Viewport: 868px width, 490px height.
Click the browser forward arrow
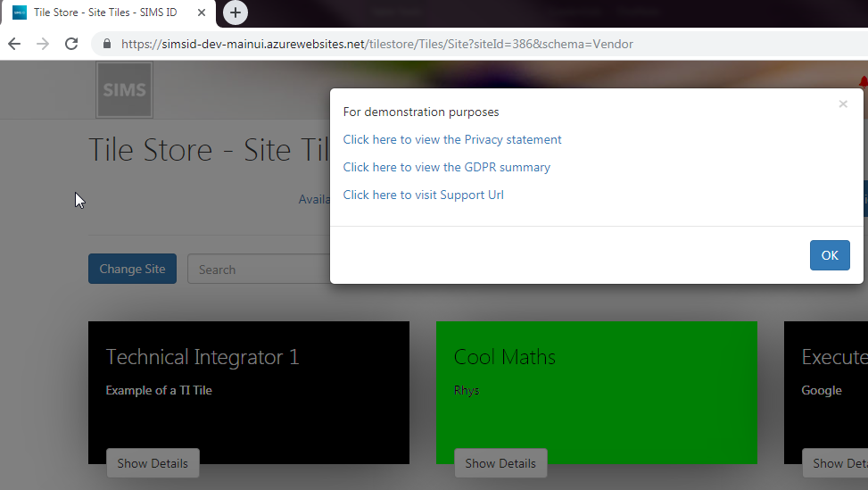coord(43,44)
